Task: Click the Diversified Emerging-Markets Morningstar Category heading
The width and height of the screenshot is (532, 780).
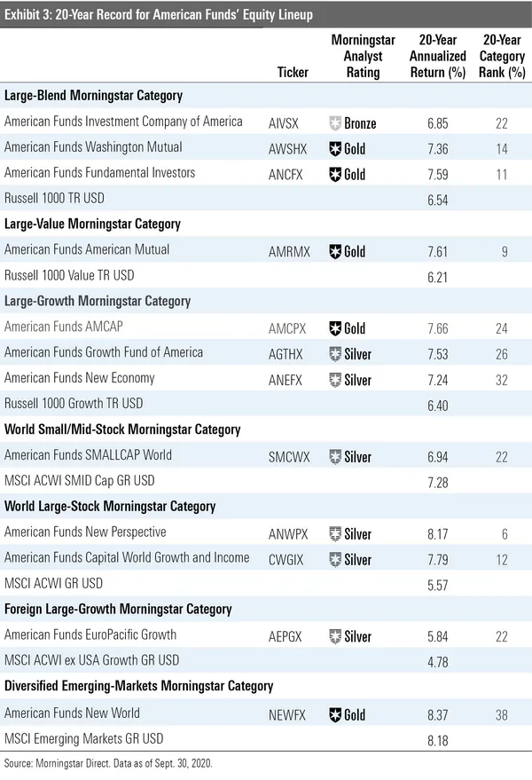Action: click(x=137, y=686)
